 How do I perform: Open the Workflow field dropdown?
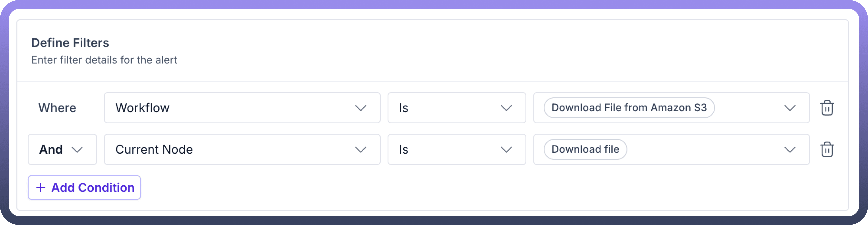coord(242,108)
